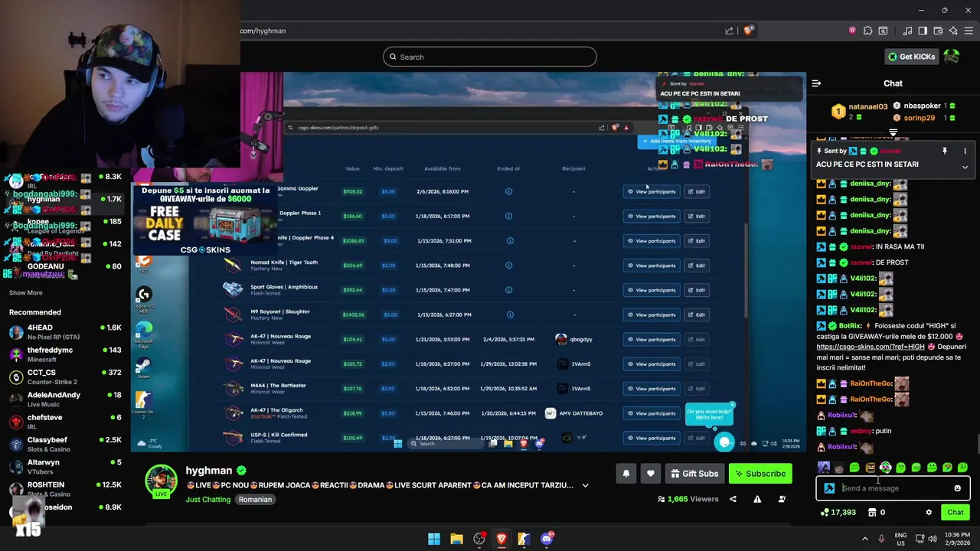Unpin the pinned chat message pin icon

click(945, 151)
